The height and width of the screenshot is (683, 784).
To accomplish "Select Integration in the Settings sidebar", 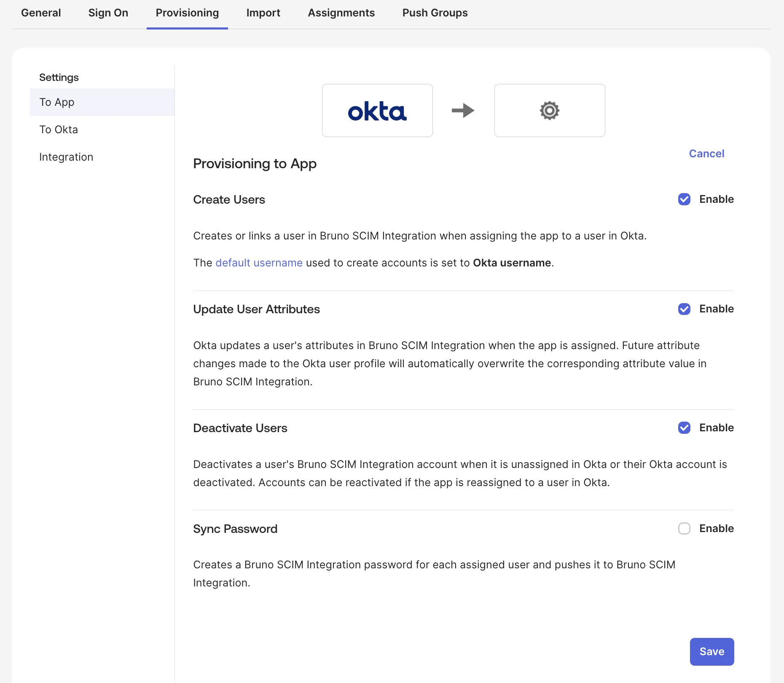I will coord(66,156).
